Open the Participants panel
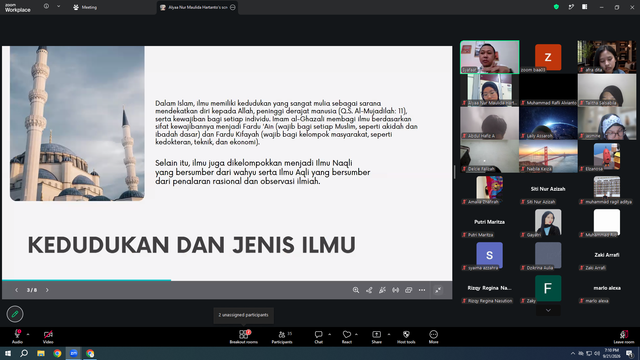This screenshot has height=360, width=640. [282, 337]
